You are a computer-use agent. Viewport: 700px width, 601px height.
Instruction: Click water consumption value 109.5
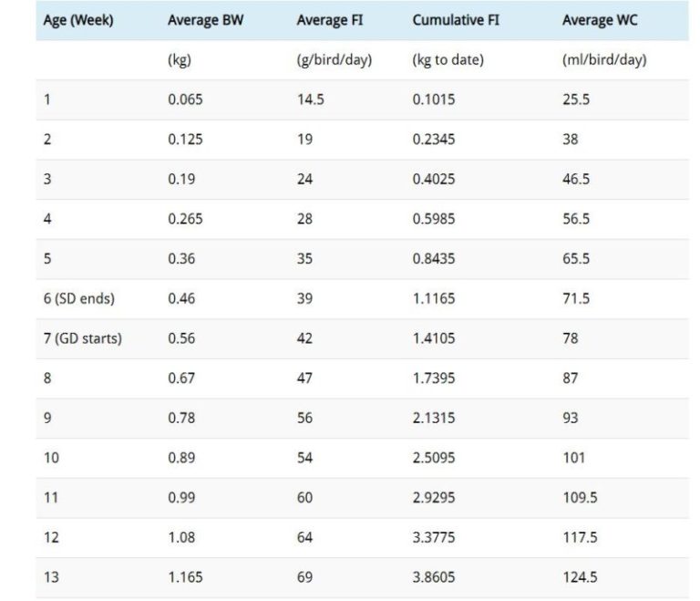(580, 498)
